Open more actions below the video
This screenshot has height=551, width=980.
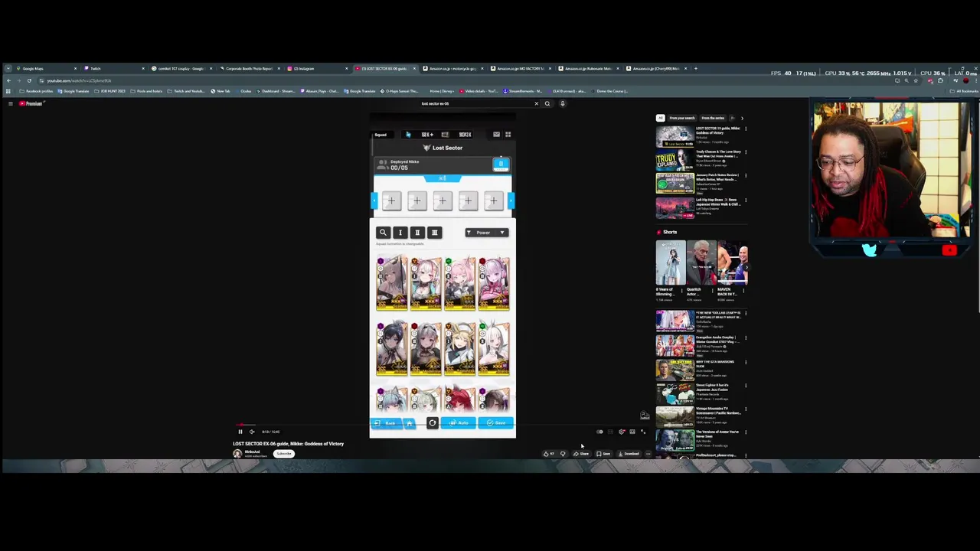click(x=648, y=454)
